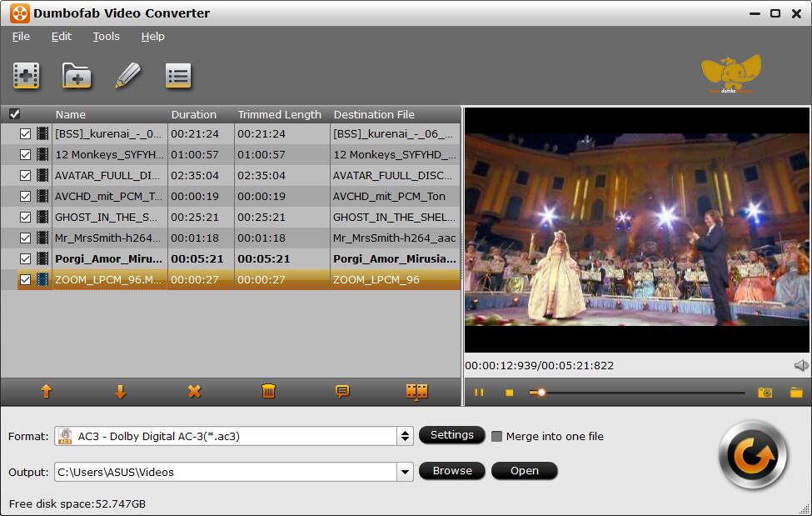Move selected file down with orange arrow
This screenshot has height=516, width=812.
[x=121, y=392]
